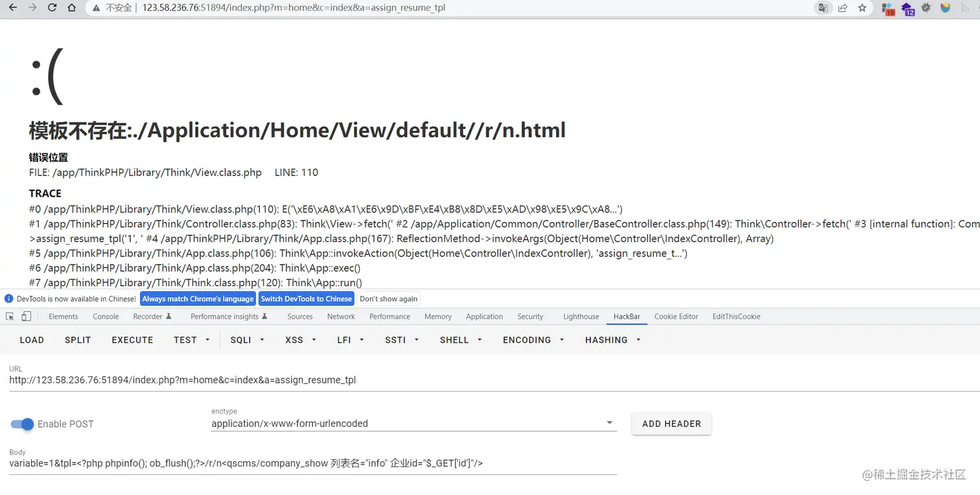Toggle DevTools device toolbar icon
Image resolution: width=980 pixels, height=495 pixels.
click(x=26, y=317)
